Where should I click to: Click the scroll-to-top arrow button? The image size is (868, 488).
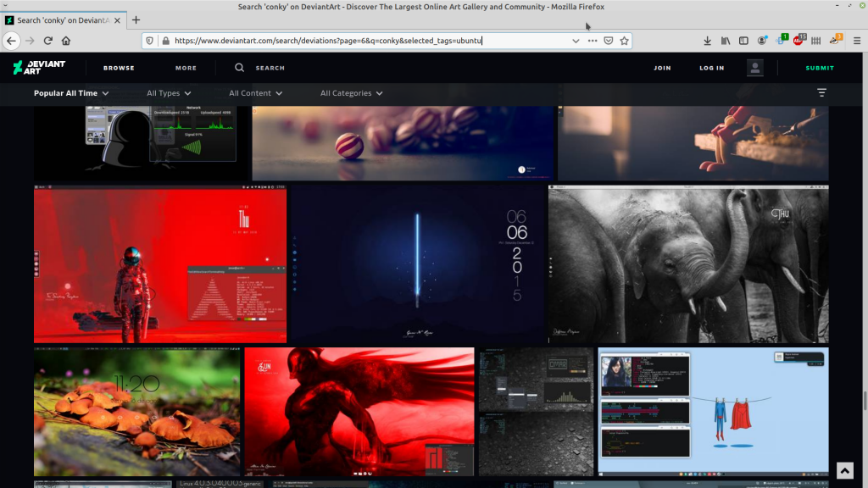pyautogui.click(x=844, y=470)
